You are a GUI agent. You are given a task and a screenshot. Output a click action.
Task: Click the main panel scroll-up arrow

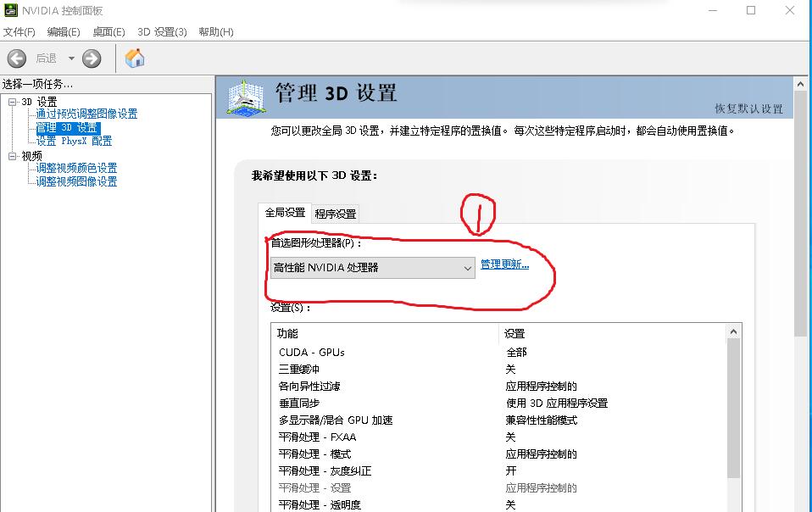coord(800,84)
